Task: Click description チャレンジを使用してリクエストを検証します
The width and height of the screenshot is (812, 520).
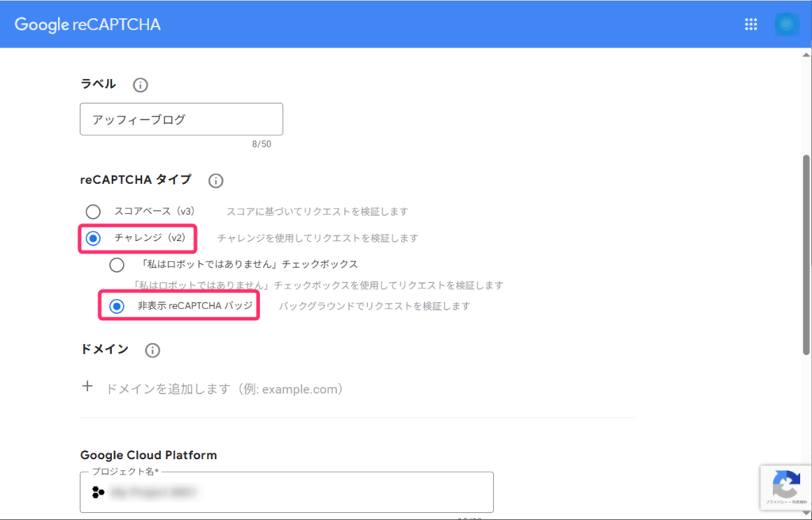Action: pyautogui.click(x=317, y=239)
